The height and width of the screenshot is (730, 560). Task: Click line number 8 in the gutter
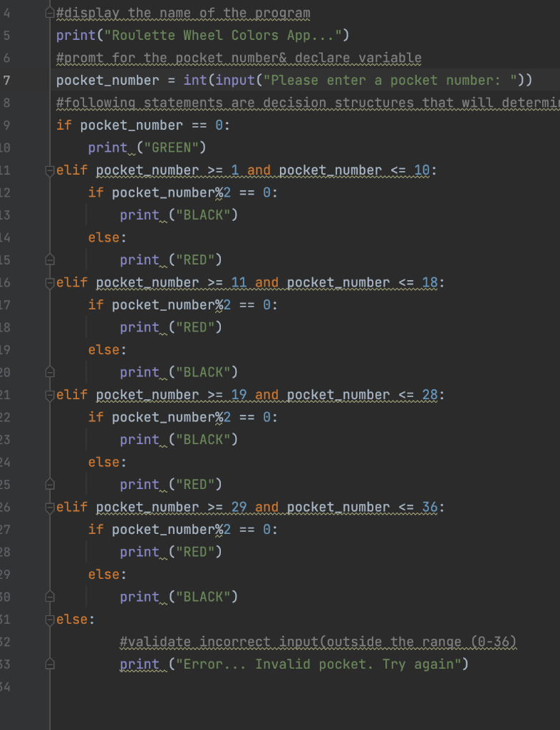tap(6, 103)
